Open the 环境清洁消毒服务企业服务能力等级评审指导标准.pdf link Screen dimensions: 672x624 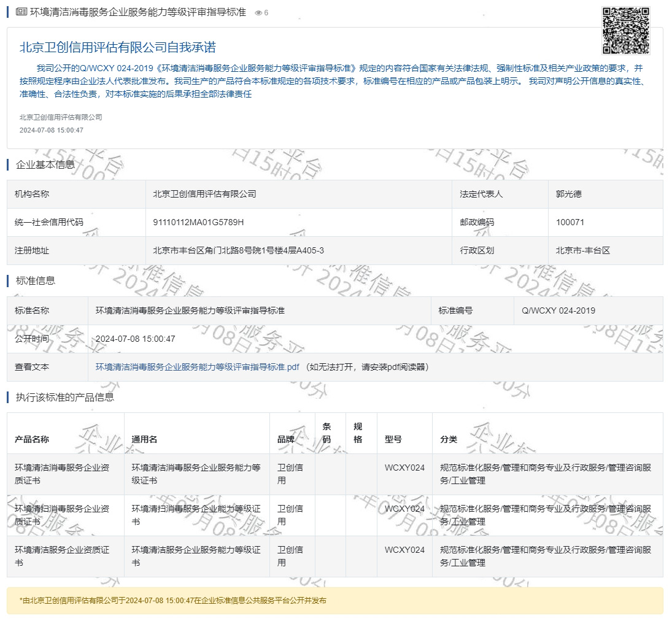(x=197, y=367)
